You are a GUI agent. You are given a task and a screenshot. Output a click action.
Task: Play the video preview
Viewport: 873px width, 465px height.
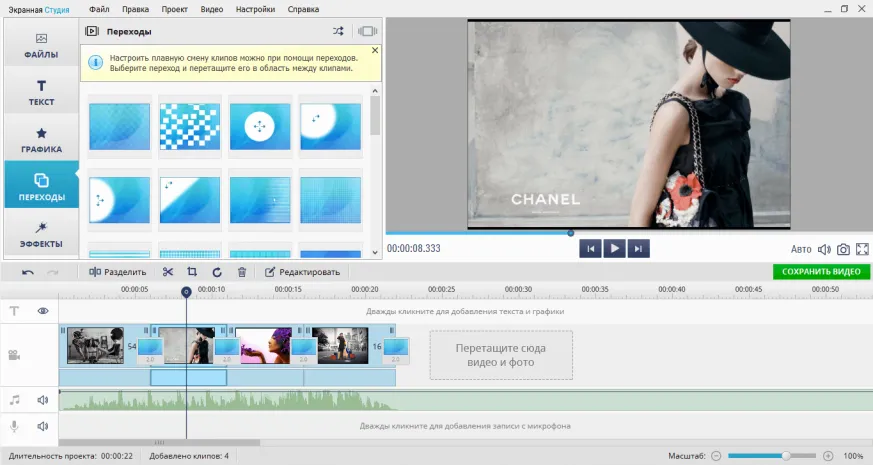tap(614, 249)
